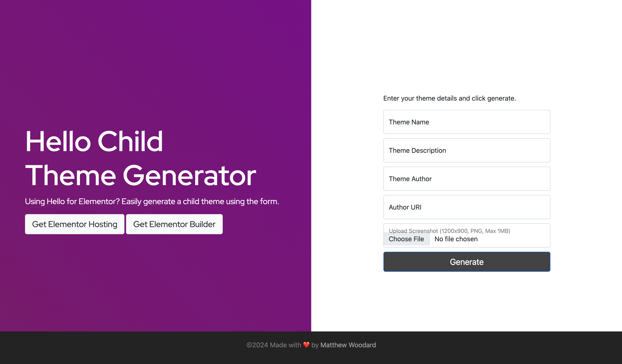Select the Theme Description field
The height and width of the screenshot is (364, 622).
(466, 150)
